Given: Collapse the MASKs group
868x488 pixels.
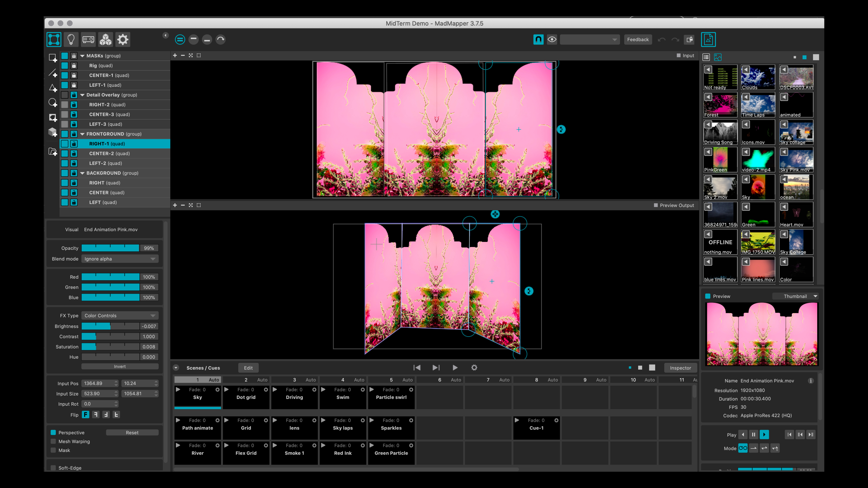Looking at the screenshot, I should click(82, 56).
